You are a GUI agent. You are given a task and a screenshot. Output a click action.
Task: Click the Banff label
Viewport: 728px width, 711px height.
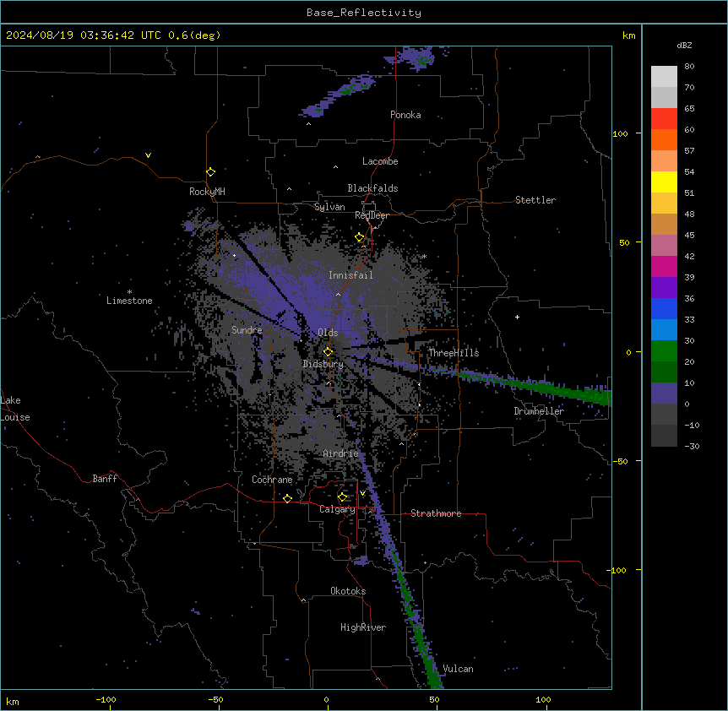tap(105, 479)
